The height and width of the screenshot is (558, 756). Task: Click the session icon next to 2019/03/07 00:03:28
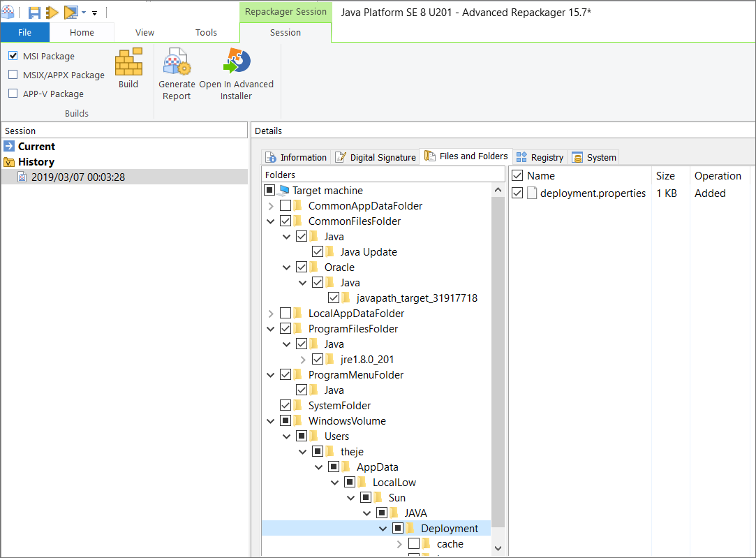coord(22,177)
